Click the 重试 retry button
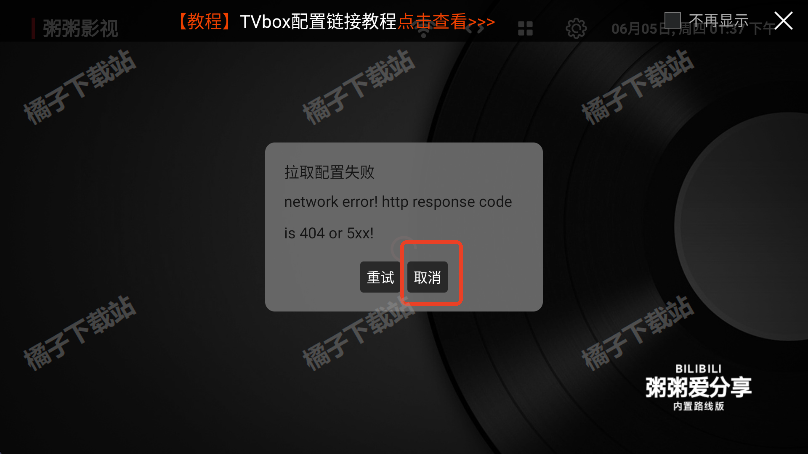Image resolution: width=808 pixels, height=454 pixels. (x=380, y=277)
